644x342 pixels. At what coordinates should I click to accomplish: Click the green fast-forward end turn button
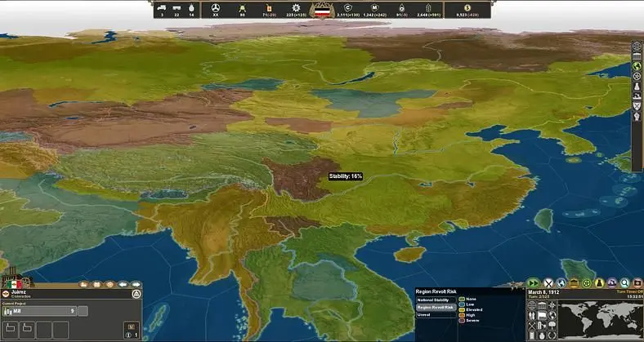(534, 283)
